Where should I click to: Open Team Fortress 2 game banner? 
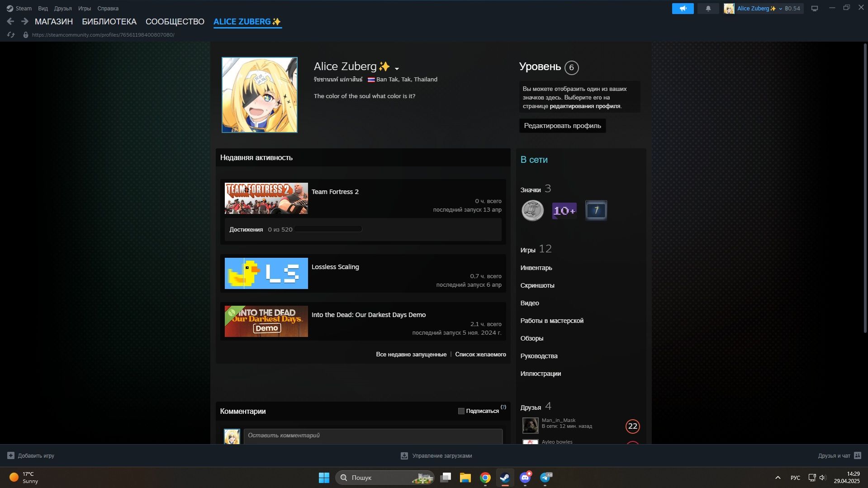point(266,199)
